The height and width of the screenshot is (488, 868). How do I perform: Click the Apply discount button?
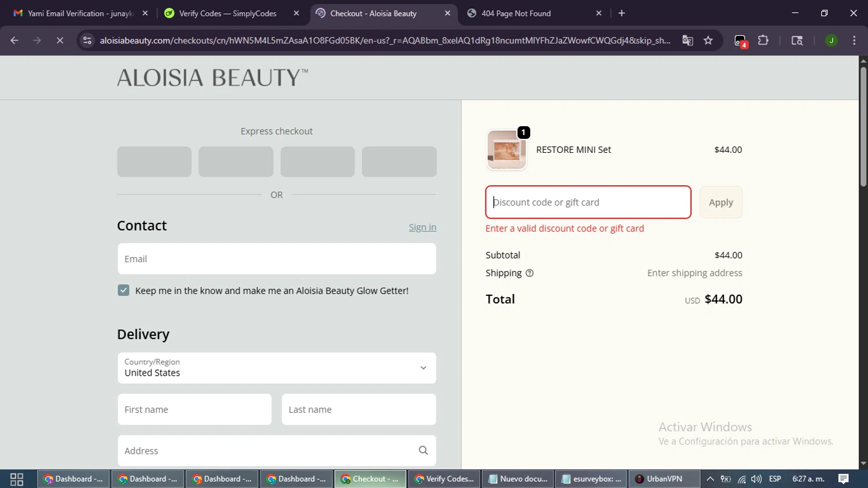pyautogui.click(x=721, y=202)
